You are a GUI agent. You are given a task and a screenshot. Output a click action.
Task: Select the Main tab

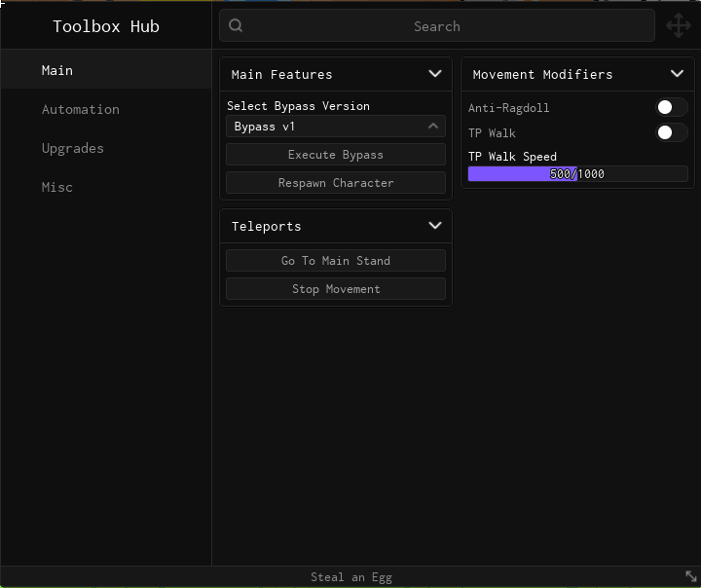pyautogui.click(x=106, y=70)
